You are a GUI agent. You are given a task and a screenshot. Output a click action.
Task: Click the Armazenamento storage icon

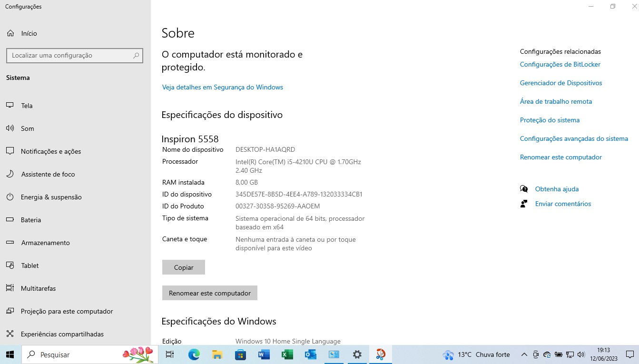pyautogui.click(x=10, y=243)
